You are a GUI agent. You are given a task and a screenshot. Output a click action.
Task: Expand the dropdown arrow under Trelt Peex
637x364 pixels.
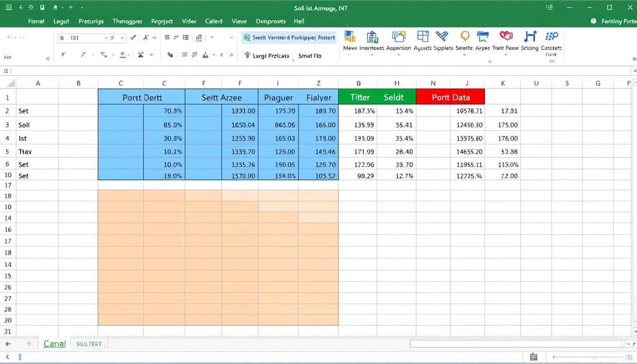click(505, 55)
